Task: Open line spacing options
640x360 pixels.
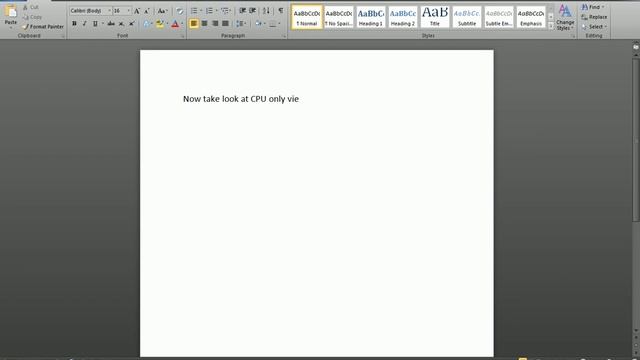Action: pos(241,24)
